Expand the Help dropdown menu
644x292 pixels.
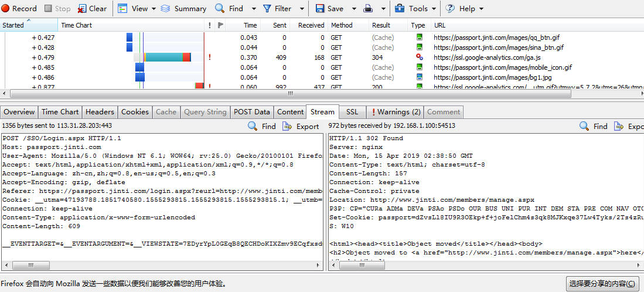(x=481, y=9)
